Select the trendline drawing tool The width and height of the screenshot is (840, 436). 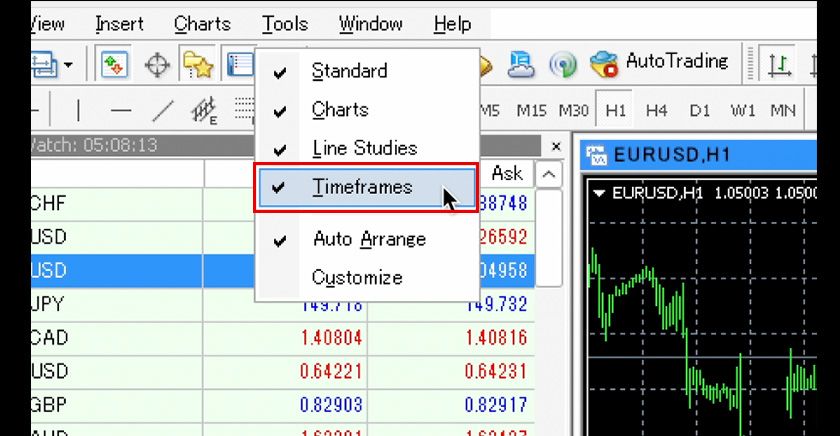click(163, 110)
